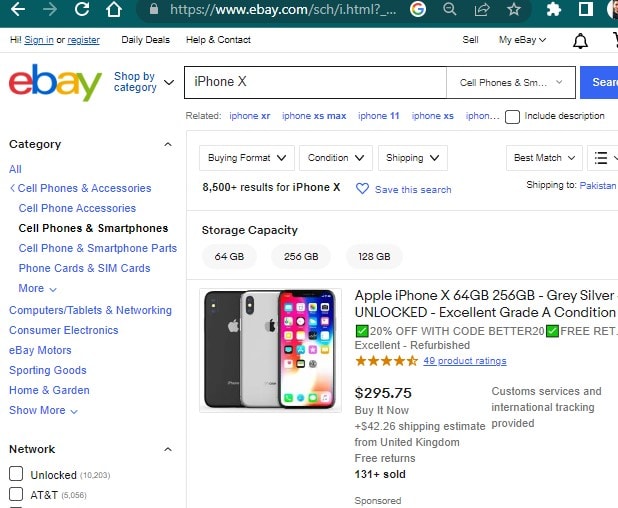Viewport: 618px width, 508px height.
Task: Tick the AT&T network checkbox
Action: (16, 494)
